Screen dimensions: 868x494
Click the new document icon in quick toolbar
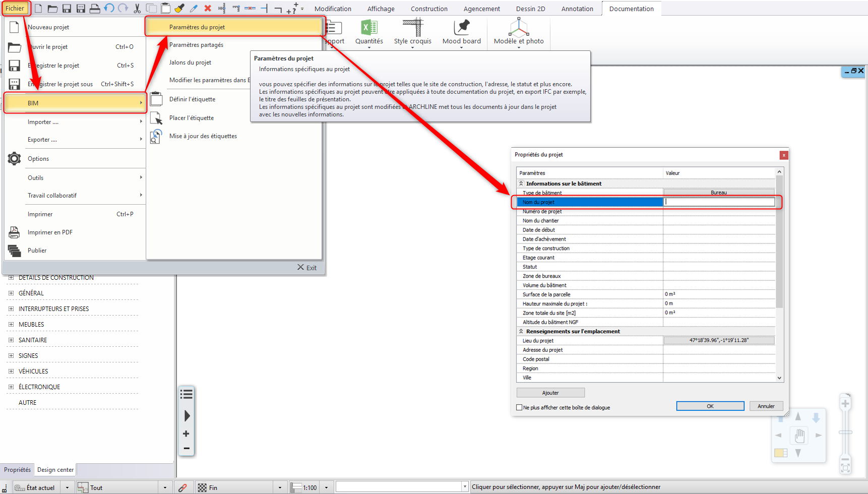click(38, 9)
